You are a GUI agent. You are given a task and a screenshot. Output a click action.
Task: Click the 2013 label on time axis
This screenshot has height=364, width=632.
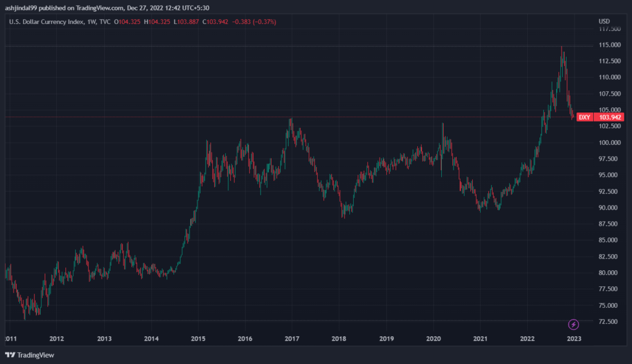(x=104, y=339)
